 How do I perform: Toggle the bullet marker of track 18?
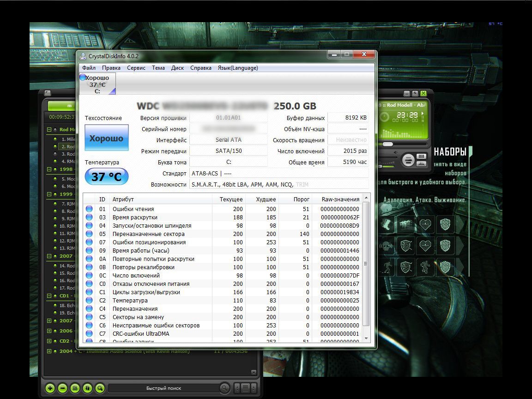point(55,305)
